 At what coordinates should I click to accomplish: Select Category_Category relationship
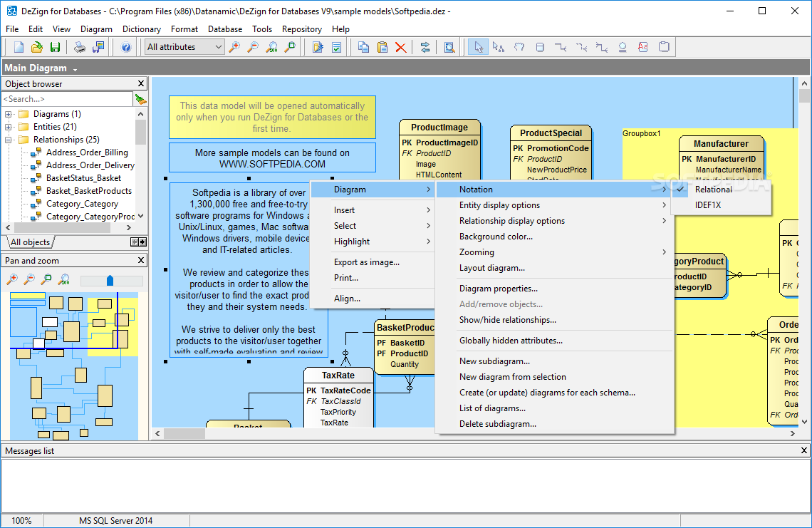click(x=82, y=205)
